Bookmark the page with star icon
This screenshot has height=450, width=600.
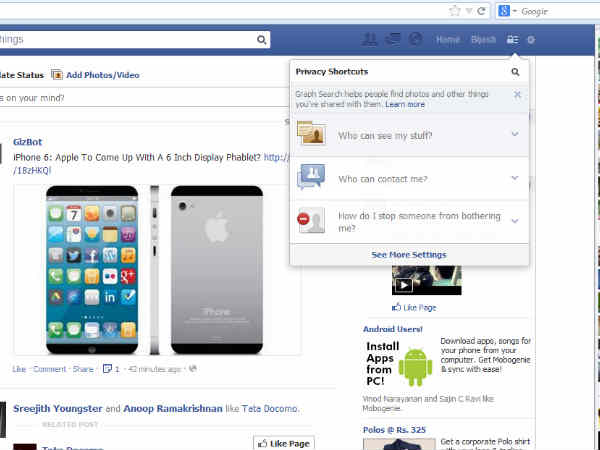pos(455,10)
